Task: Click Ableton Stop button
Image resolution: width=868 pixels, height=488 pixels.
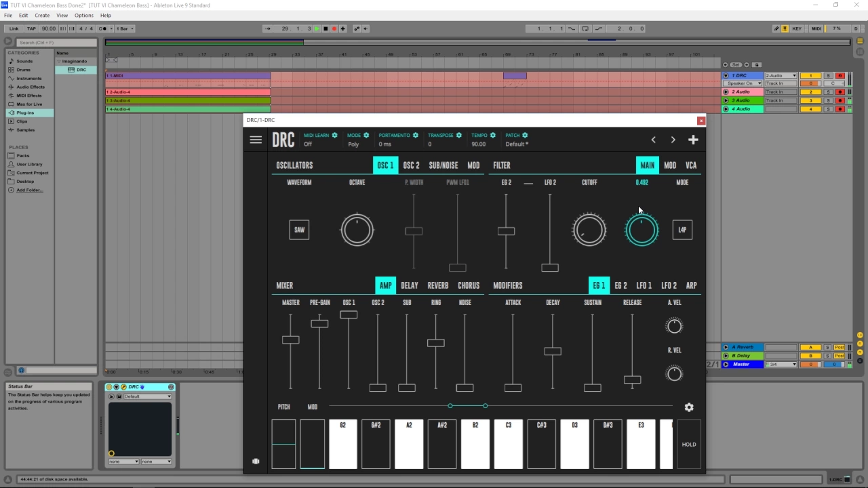Action: pos(325,28)
